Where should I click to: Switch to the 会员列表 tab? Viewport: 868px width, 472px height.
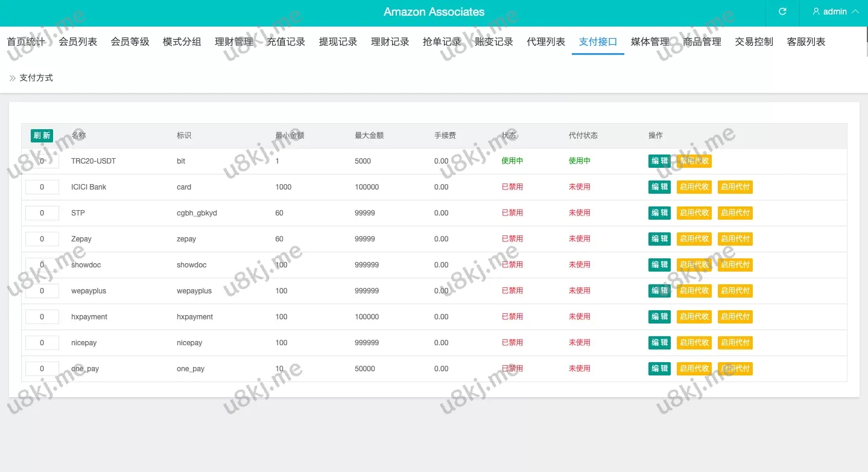point(78,42)
